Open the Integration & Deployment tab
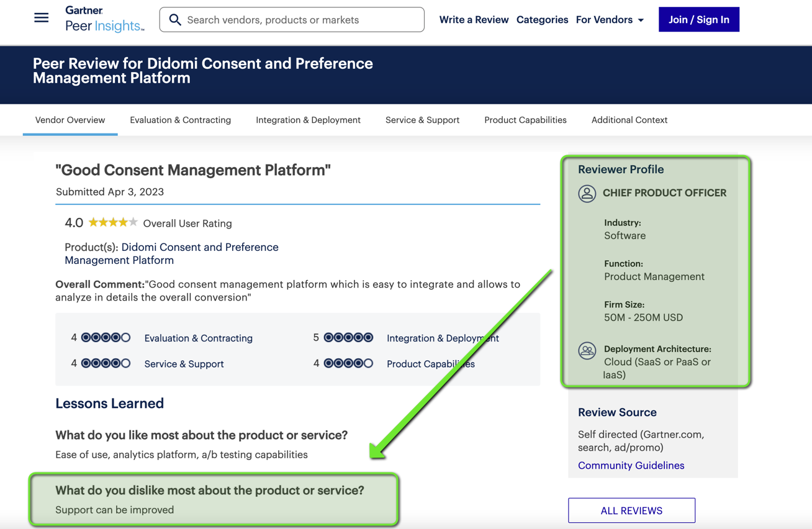This screenshot has height=529, width=812. click(308, 120)
